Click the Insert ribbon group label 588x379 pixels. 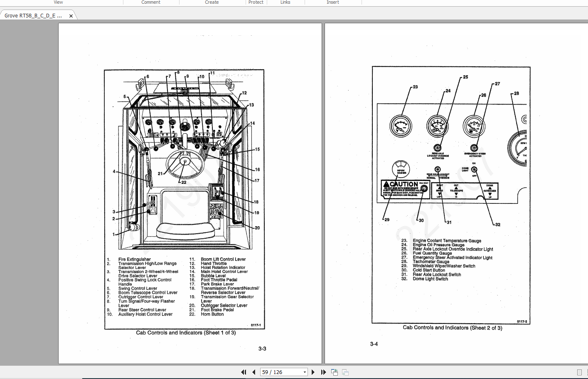333,2
